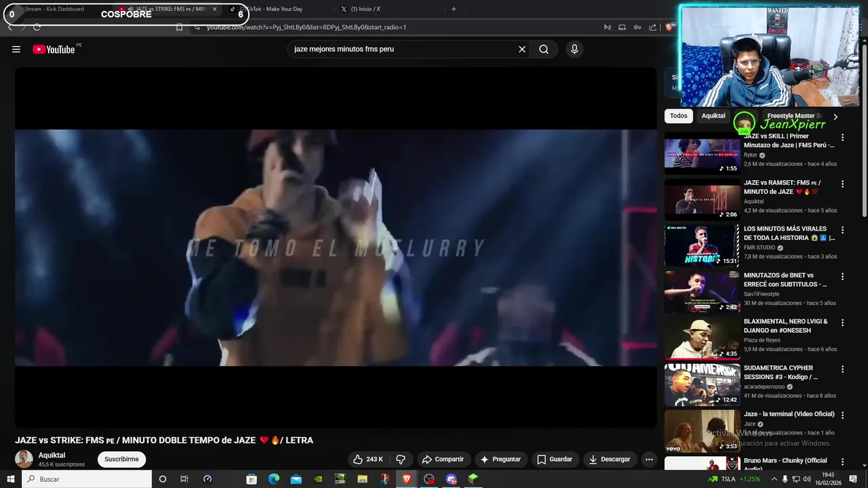Screen dimensions: 868x488
Task: Open a new browser tab
Action: 454,9
